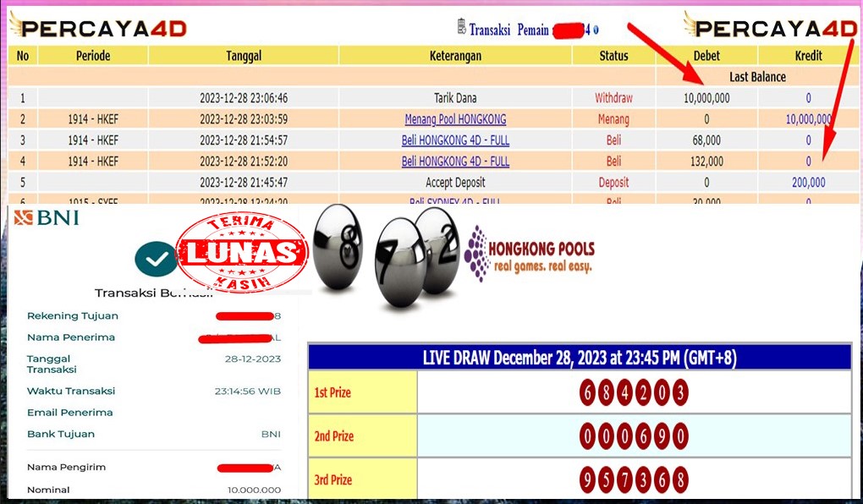Click the 10,000,000 kredit amount link
Screen dimensions: 863x504
(x=807, y=119)
